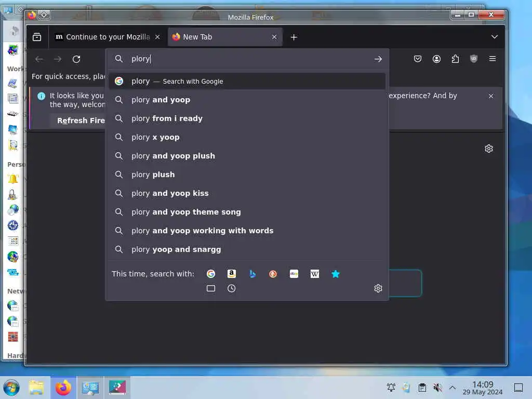Screen dimensions: 532x399
Task: Personalize New Tab gear icon
Action: point(488,149)
